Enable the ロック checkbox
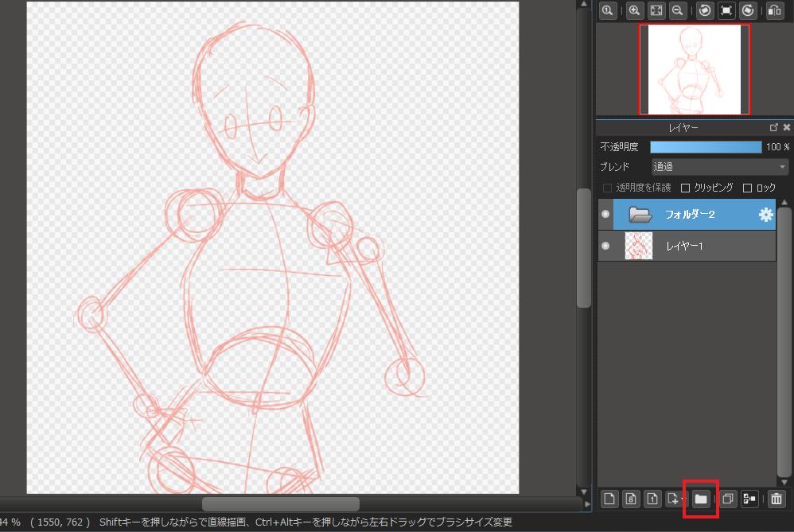This screenshot has height=532, width=794. tap(747, 188)
